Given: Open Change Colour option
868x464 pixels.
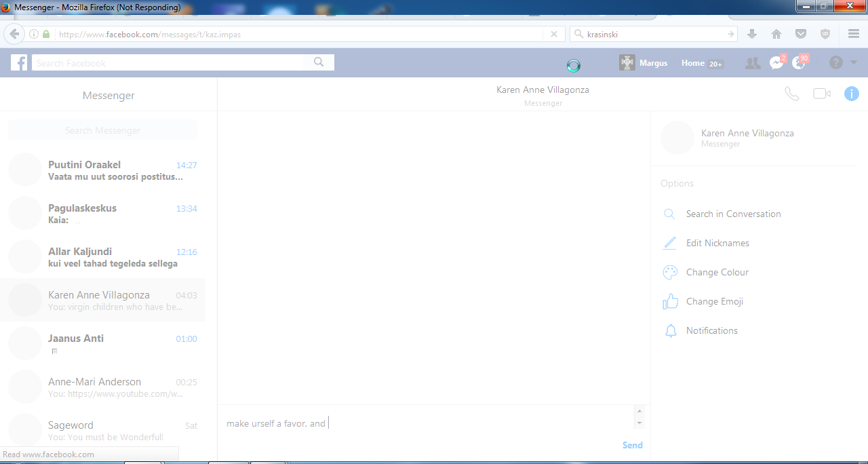Looking at the screenshot, I should click(717, 272).
